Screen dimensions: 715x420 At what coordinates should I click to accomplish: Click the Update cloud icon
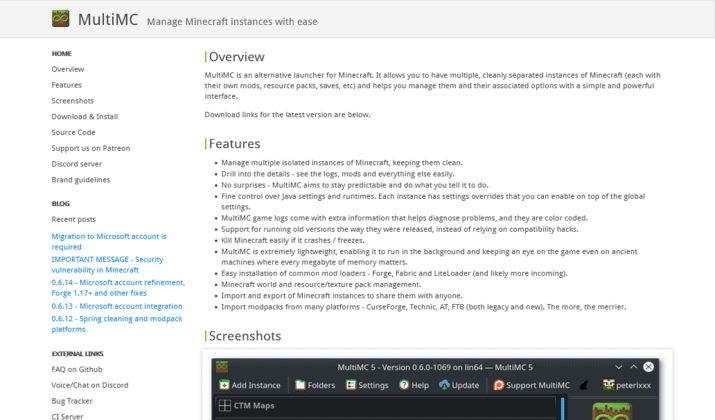click(444, 385)
